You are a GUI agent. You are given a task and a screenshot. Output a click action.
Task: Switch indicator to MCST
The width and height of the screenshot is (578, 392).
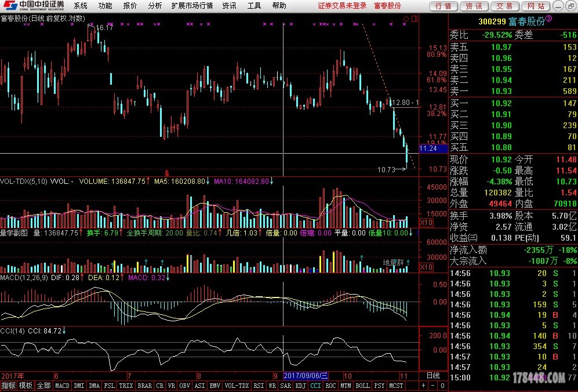pyautogui.click(x=396, y=386)
